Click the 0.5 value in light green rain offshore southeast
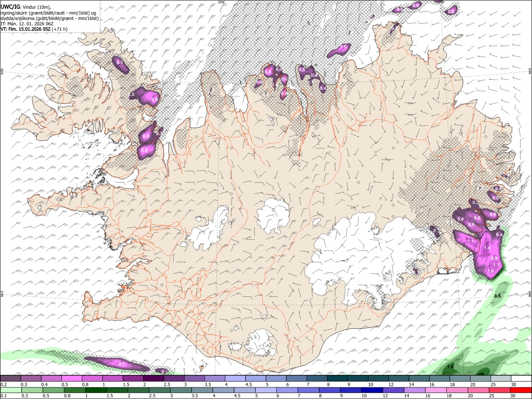Image resolution: width=532 pixels, height=399 pixels. tap(498, 296)
